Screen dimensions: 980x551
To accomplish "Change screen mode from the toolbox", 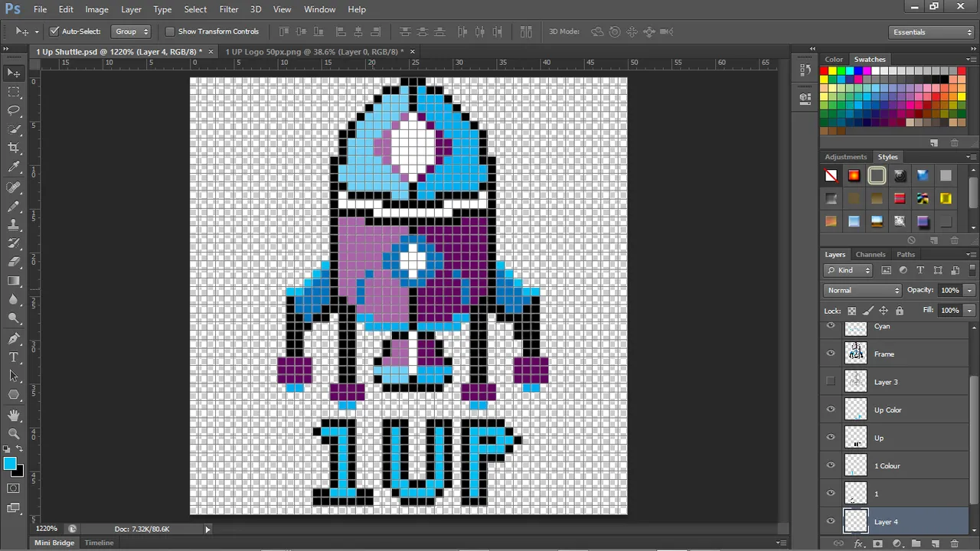I will coord(14,507).
